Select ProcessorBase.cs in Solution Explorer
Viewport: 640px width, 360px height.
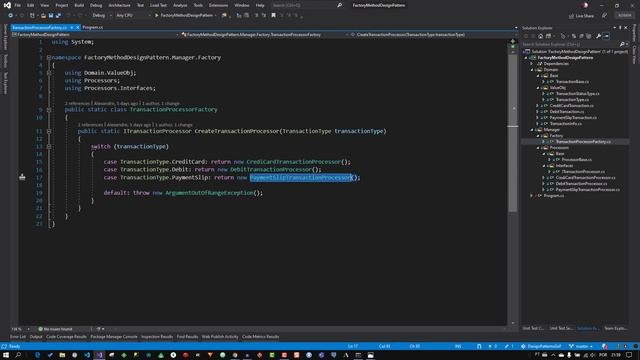576,160
